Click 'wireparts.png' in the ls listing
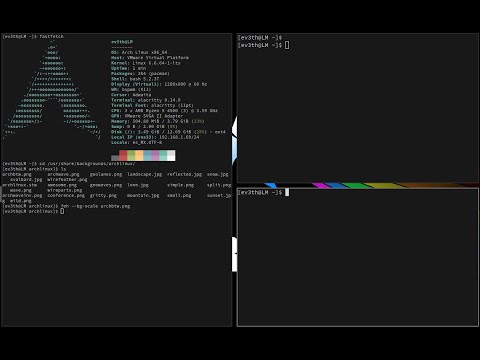 point(65,190)
